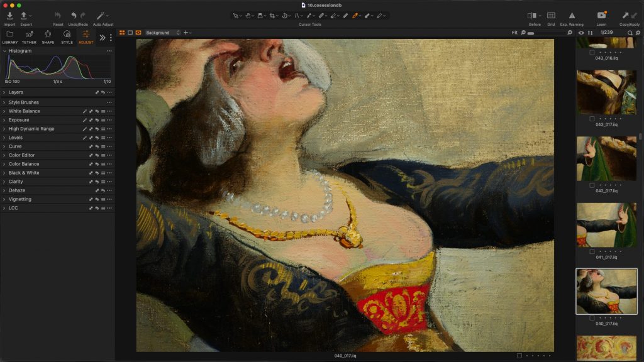
Task: Click the Export icon
Action: [24, 16]
